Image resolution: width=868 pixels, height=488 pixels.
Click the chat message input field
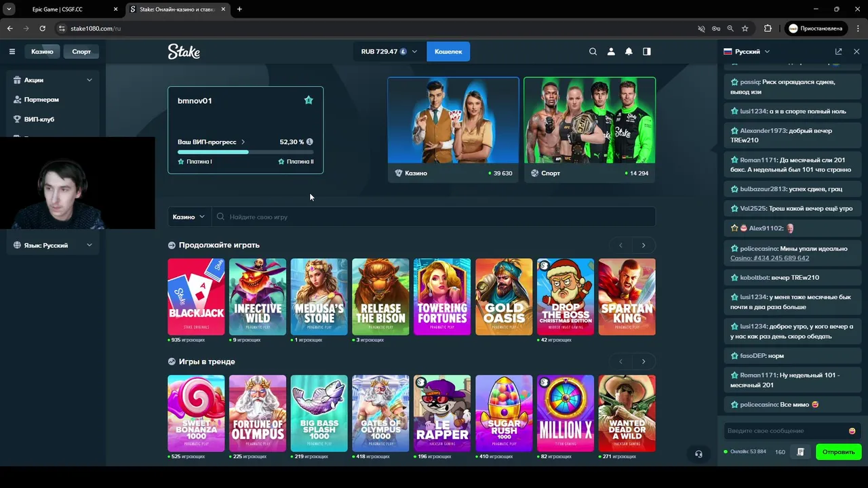click(x=785, y=431)
